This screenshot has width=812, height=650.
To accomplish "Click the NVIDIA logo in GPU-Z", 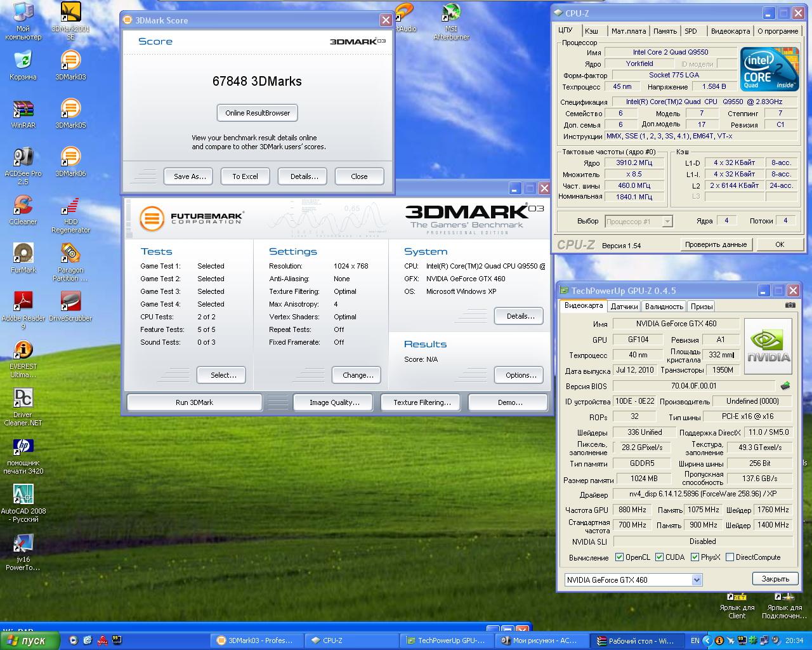I will (x=768, y=347).
